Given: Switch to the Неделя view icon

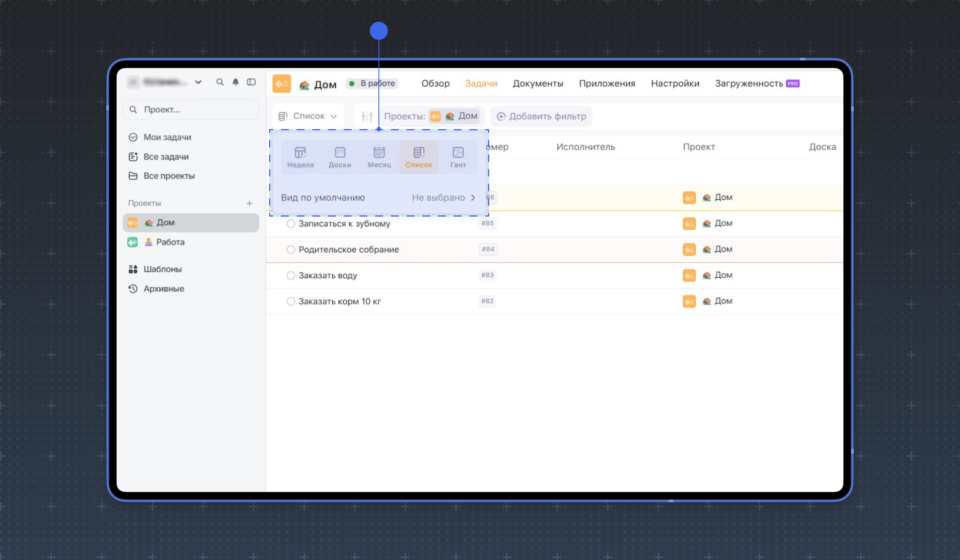Looking at the screenshot, I should 300,157.
